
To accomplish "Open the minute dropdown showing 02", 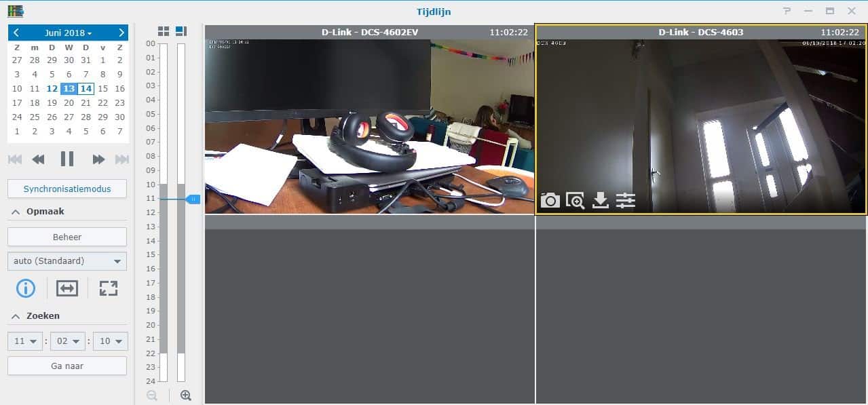I will (68, 341).
